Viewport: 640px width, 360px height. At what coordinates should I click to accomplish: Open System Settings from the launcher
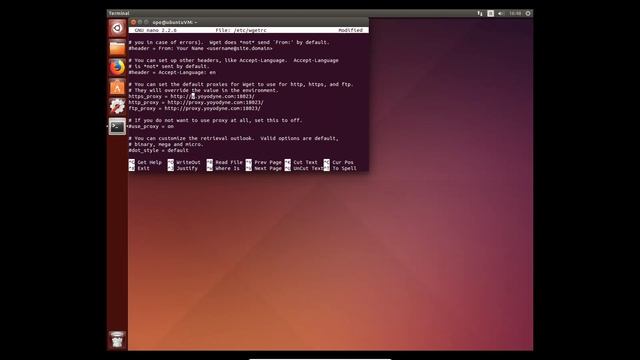[x=117, y=107]
